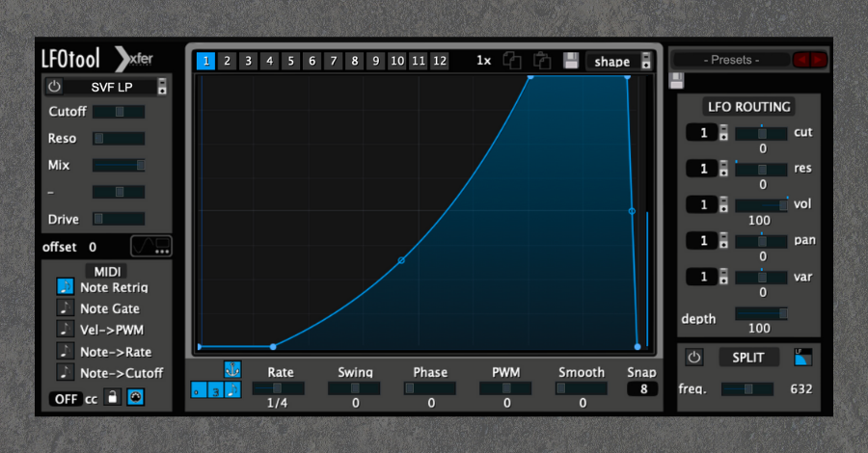868x453 pixels.
Task: Paste the LFO shape
Action: click(541, 61)
